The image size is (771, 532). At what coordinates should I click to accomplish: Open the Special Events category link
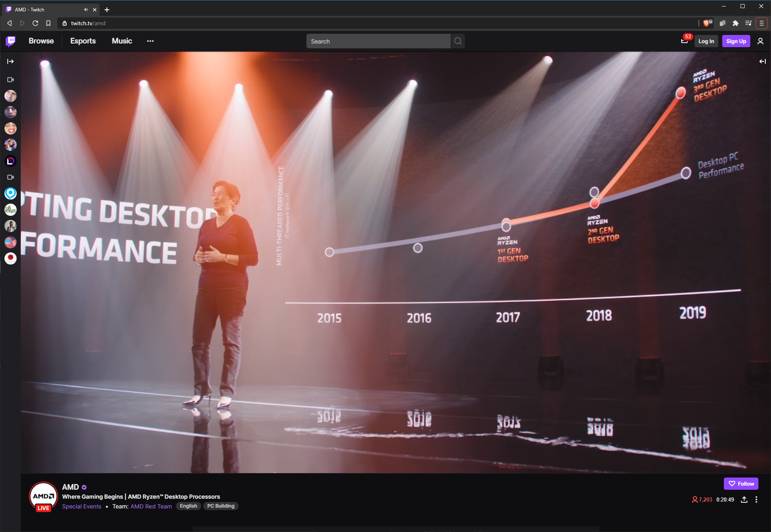tap(82, 506)
